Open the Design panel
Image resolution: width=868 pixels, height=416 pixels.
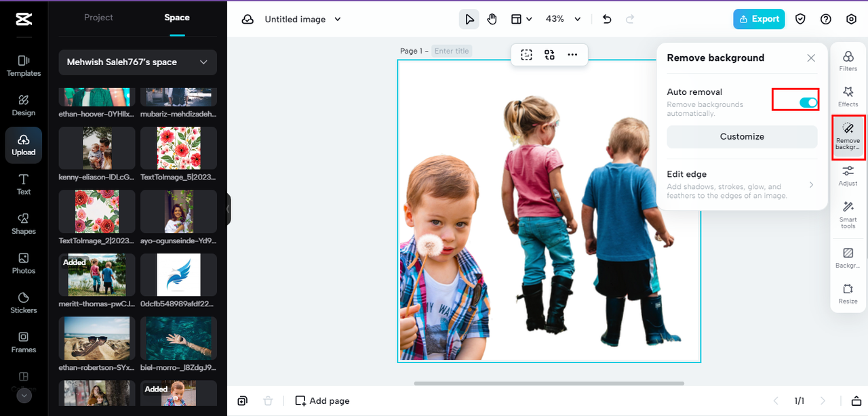(x=24, y=105)
